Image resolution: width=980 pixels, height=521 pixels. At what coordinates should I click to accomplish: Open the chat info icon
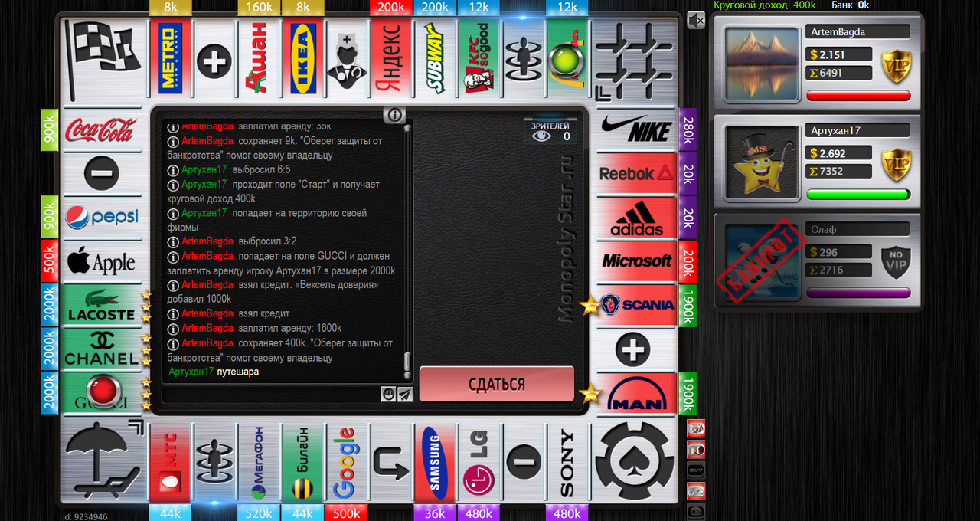(394, 115)
